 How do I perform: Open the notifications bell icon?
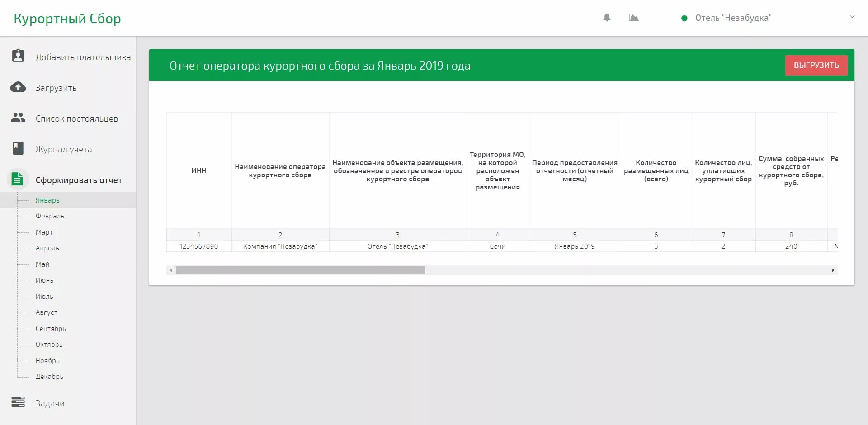point(607,18)
